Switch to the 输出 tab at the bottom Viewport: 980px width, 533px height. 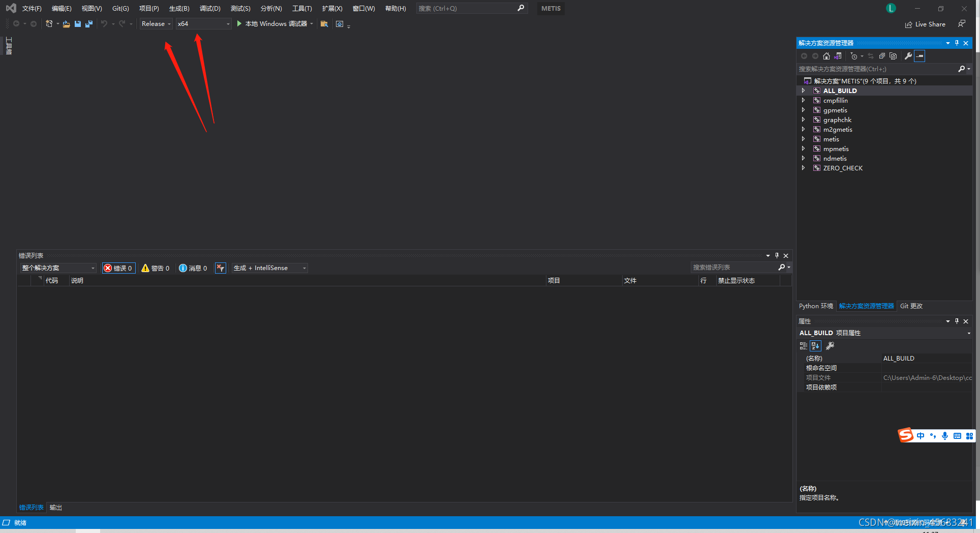tap(55, 507)
